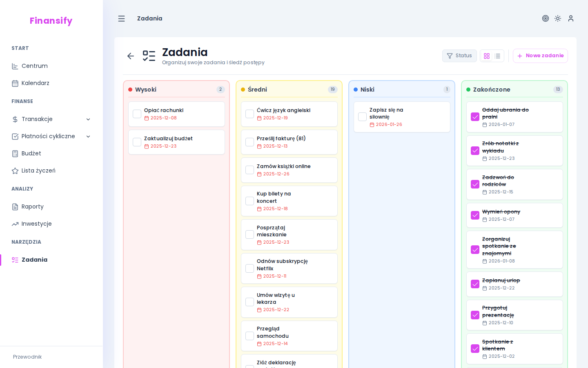Click the back arrow near Zadania header
Screen dimensions: 588x368
130,56
